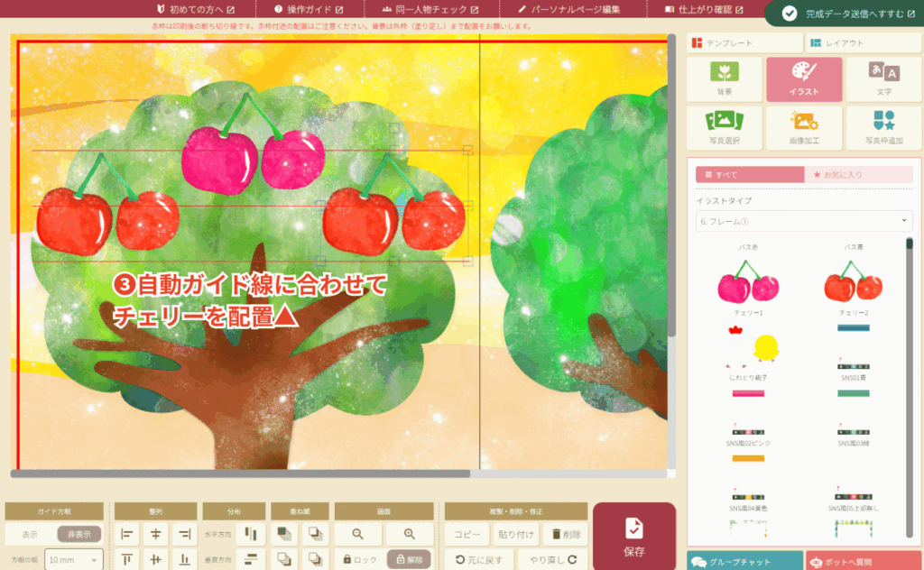924x570 pixels.
Task: Click the zoom in magnifier icon
Action: 409,534
